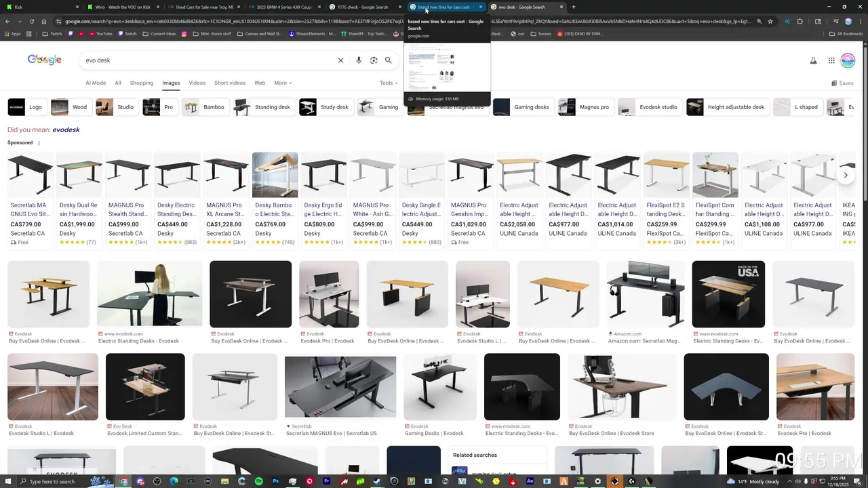Screen dimensions: 868x488
Task: Start voice search with the microphone icon
Action: (x=359, y=60)
